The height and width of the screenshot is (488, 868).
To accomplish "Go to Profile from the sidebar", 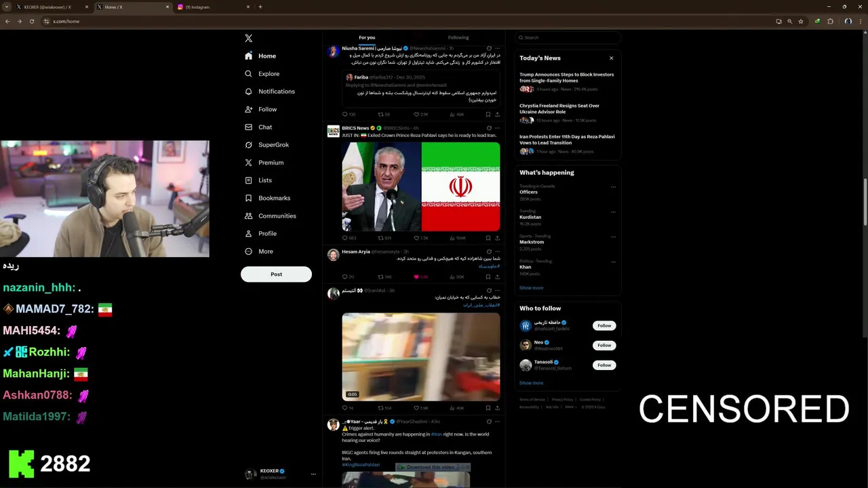I will point(260,233).
